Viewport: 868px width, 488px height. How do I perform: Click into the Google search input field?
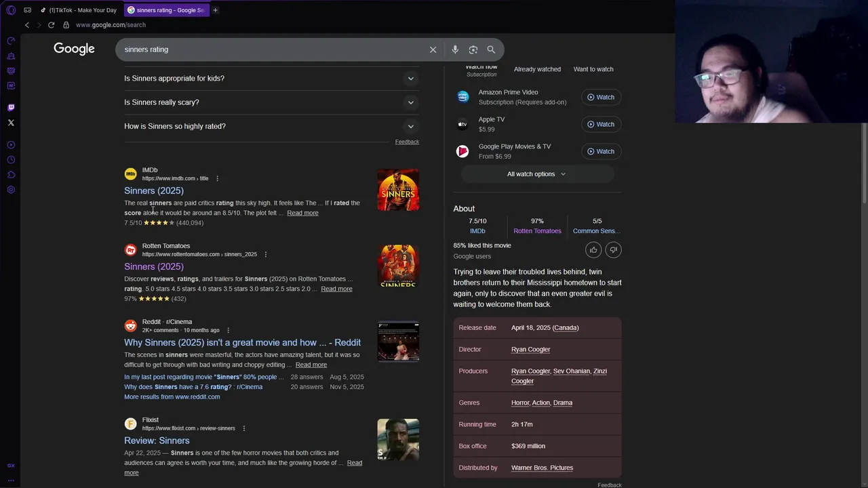271,49
